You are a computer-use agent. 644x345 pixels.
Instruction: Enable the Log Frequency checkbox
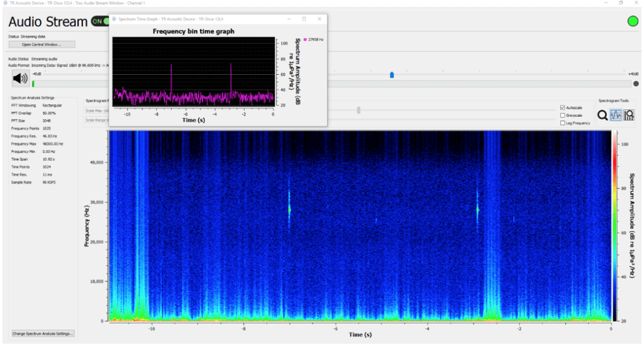562,123
